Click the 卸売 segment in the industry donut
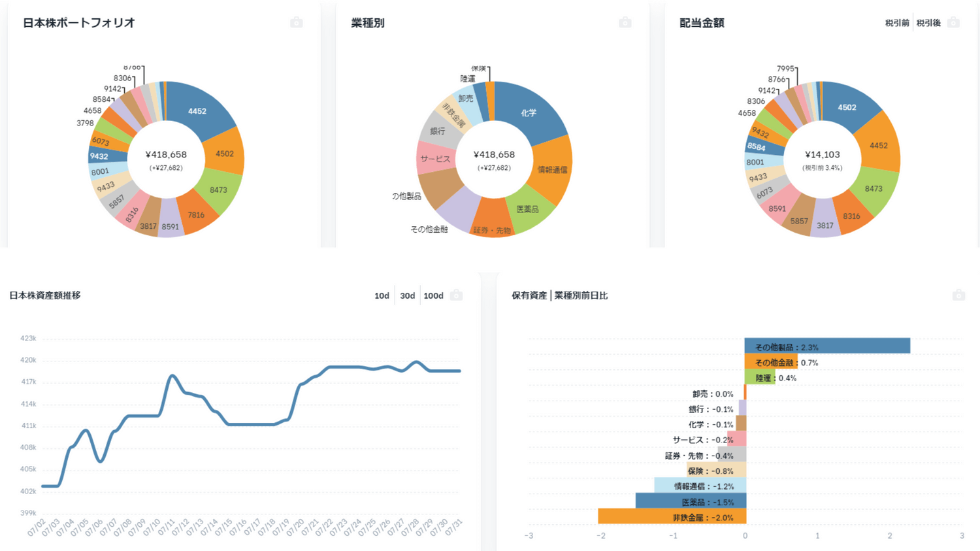 [x=466, y=99]
